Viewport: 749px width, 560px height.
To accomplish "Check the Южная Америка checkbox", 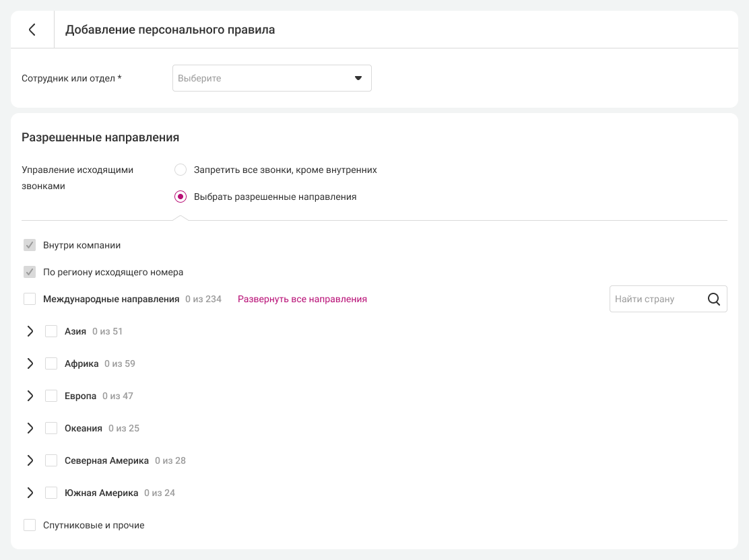I will pyautogui.click(x=51, y=493).
